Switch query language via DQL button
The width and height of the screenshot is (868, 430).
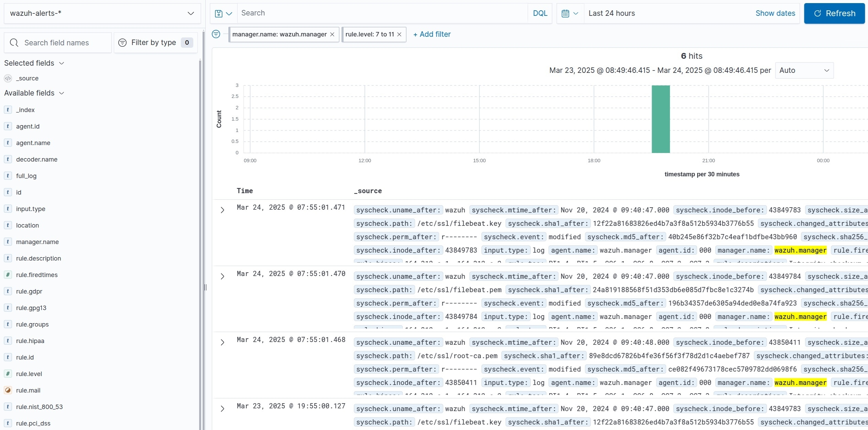(x=540, y=13)
